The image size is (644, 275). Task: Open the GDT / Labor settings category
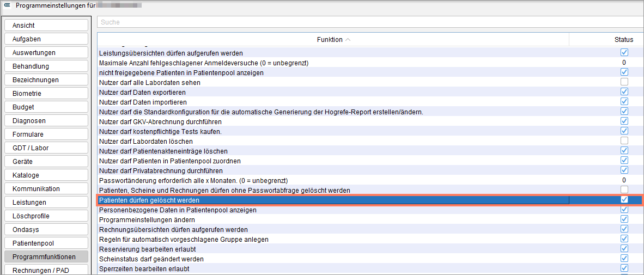tap(46, 148)
